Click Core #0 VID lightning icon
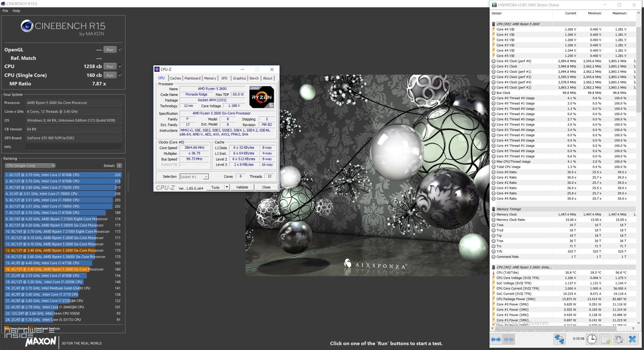Image resolution: width=644 pixels, height=350 pixels. pyautogui.click(x=493, y=29)
